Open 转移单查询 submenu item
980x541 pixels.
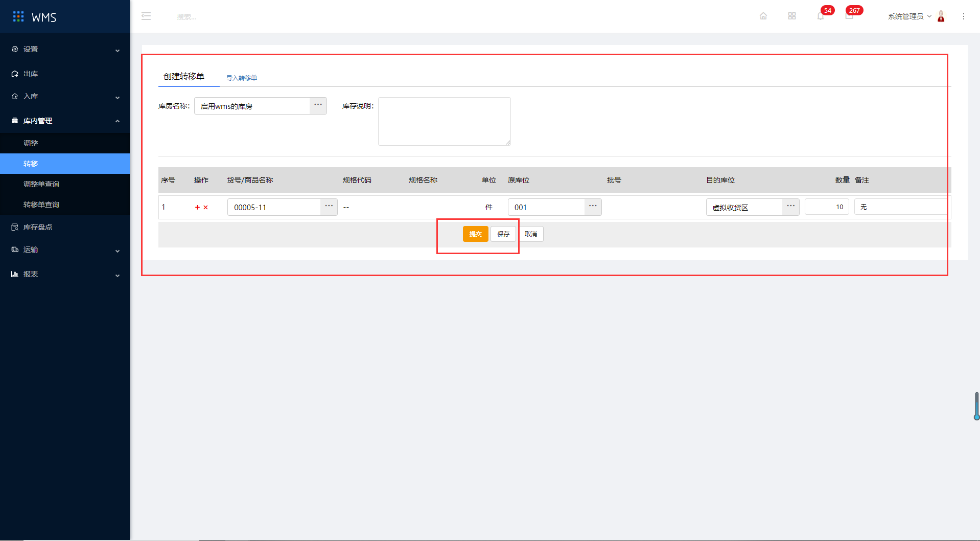coord(65,205)
